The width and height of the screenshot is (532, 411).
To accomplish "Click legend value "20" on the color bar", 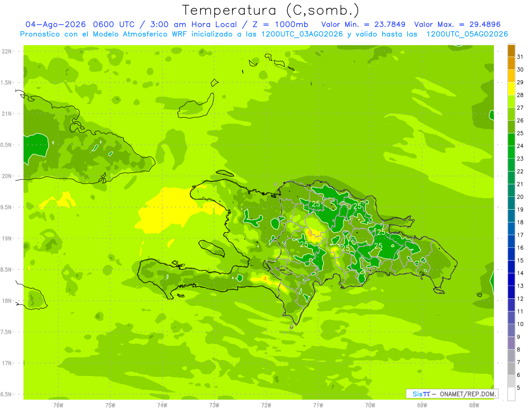I will (x=520, y=197).
